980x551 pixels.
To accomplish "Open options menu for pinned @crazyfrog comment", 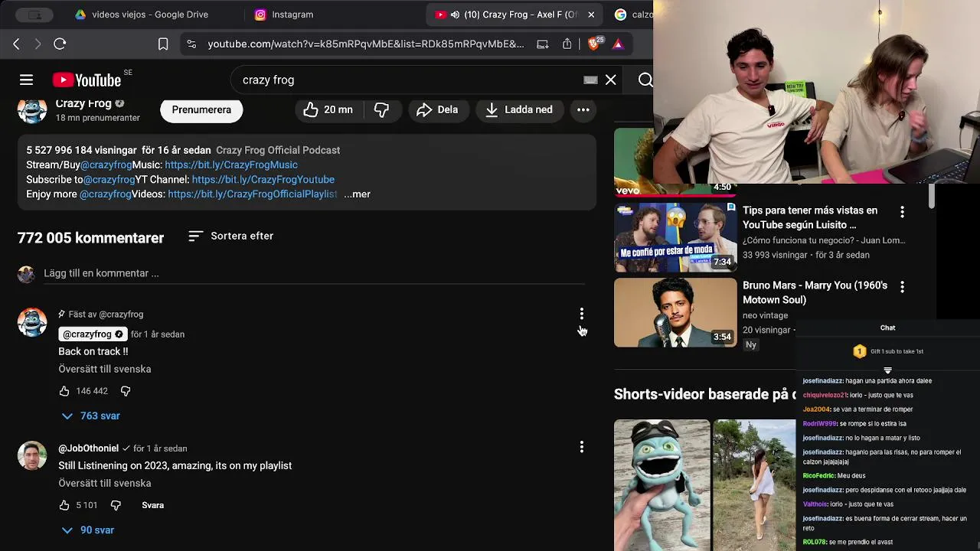I will 582,314.
